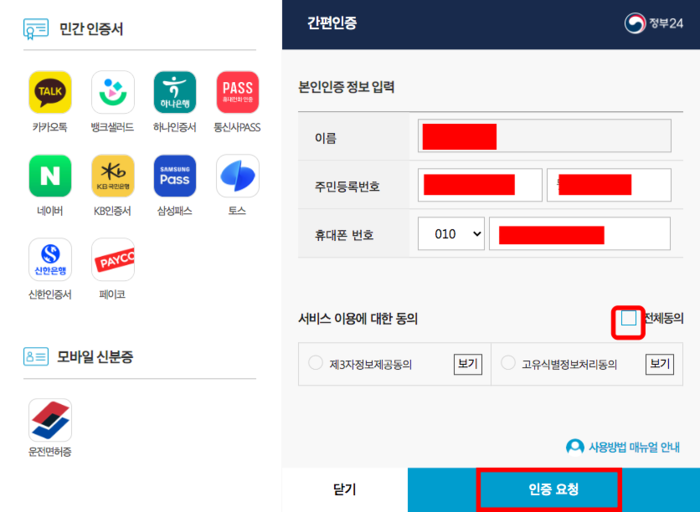Open the 사용방법 매뉴얼 안내 link
This screenshot has height=512, width=700.
pos(634,447)
